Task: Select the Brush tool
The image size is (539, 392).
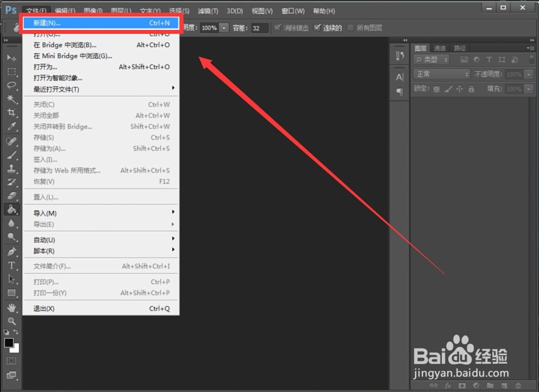Action: pos(11,155)
